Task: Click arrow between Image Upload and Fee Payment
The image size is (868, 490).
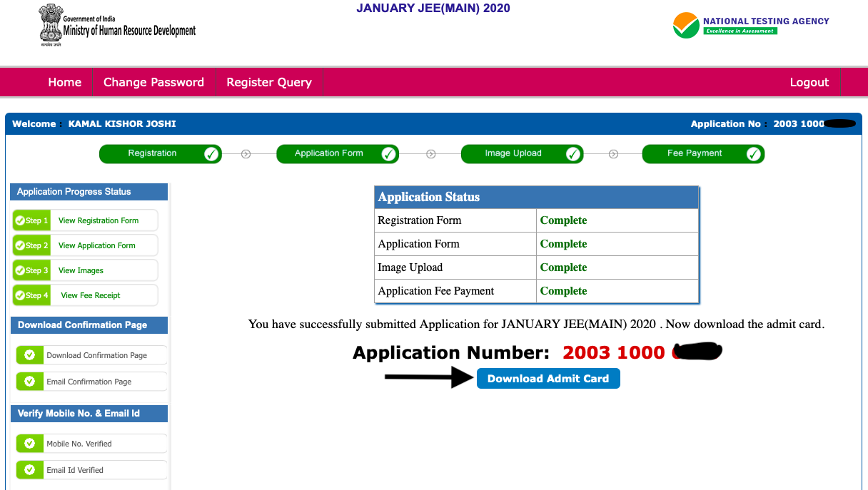Action: (613, 154)
